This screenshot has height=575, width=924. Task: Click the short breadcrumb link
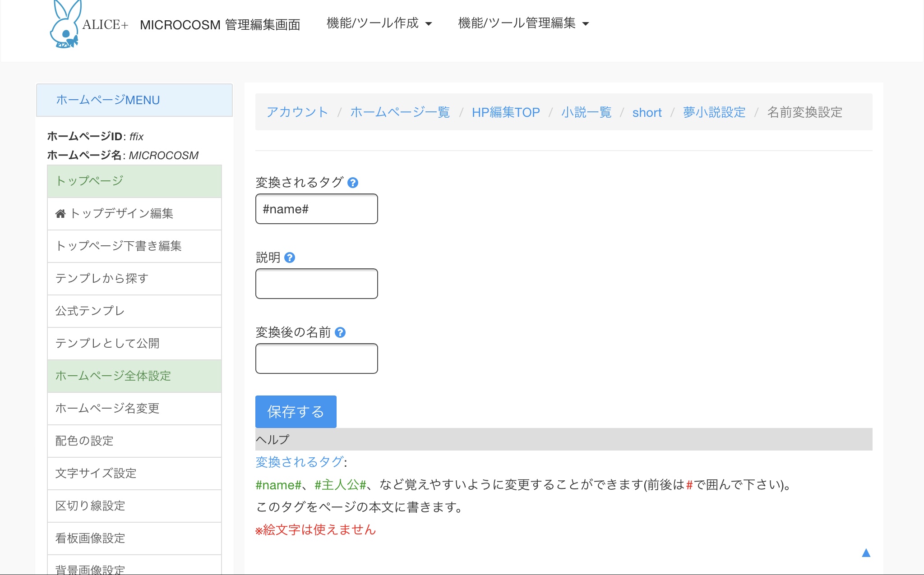tap(647, 112)
